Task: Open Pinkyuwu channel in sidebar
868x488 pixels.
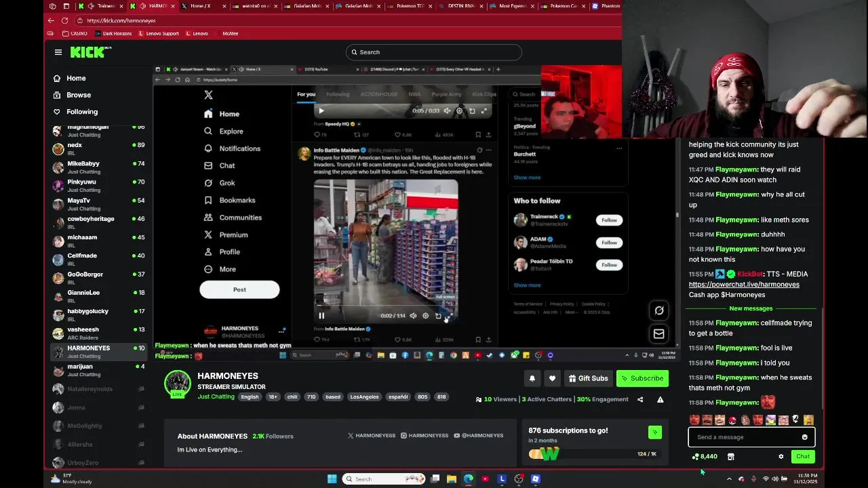Action: 99,185
